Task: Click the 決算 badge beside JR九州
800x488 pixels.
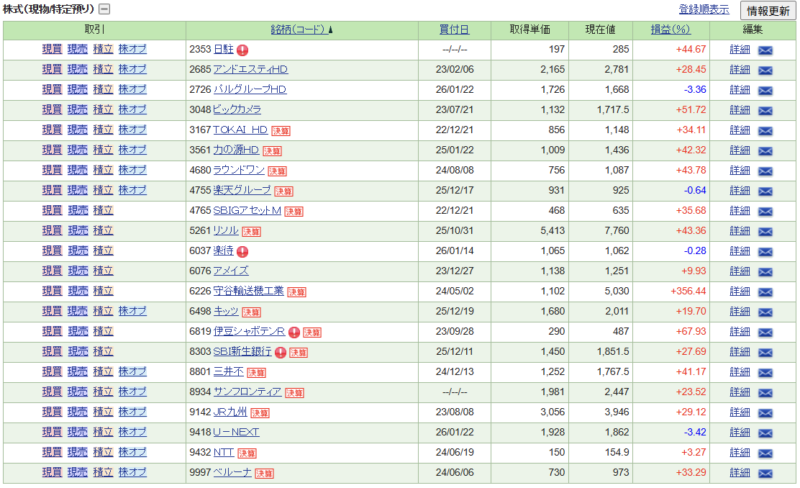Action: (x=261, y=412)
